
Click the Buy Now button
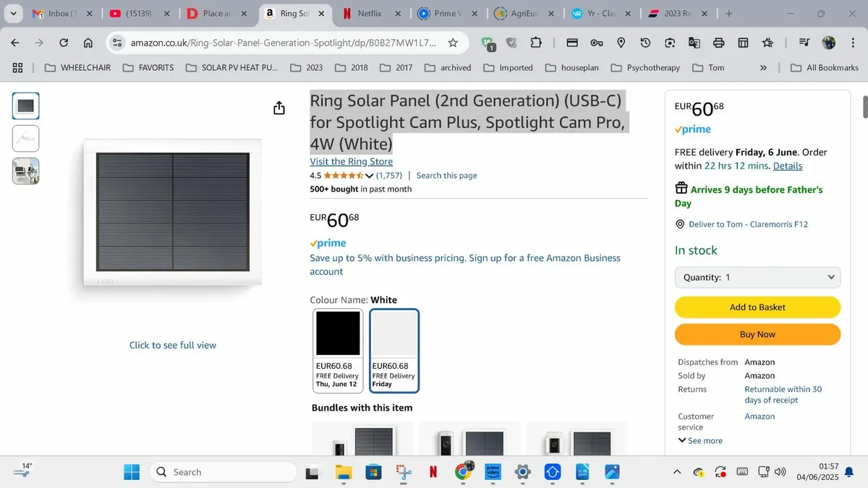point(757,334)
